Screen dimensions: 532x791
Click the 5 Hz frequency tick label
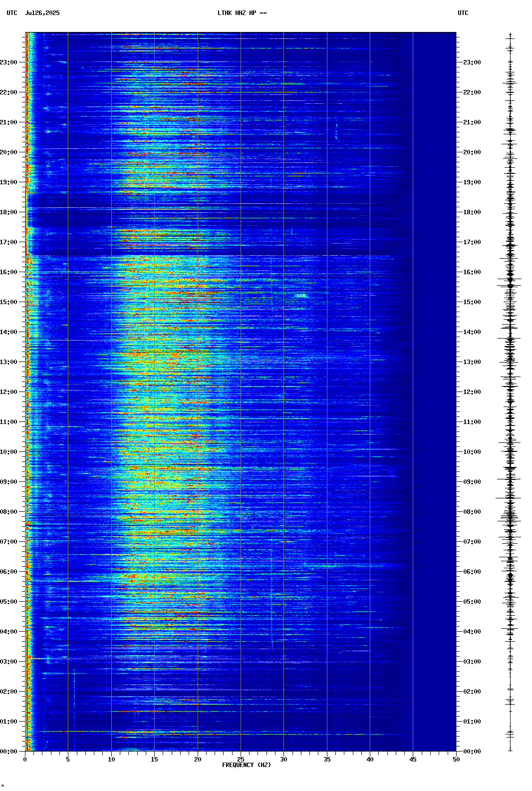68,760
